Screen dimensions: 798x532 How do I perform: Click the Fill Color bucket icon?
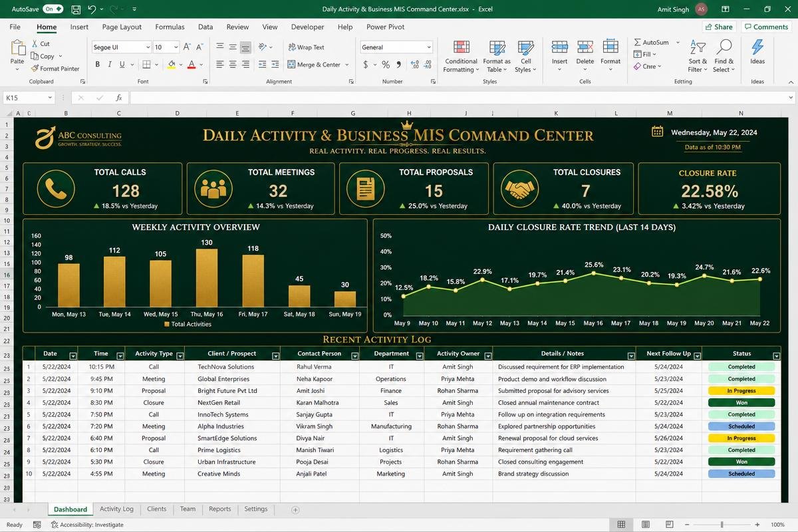pos(172,65)
